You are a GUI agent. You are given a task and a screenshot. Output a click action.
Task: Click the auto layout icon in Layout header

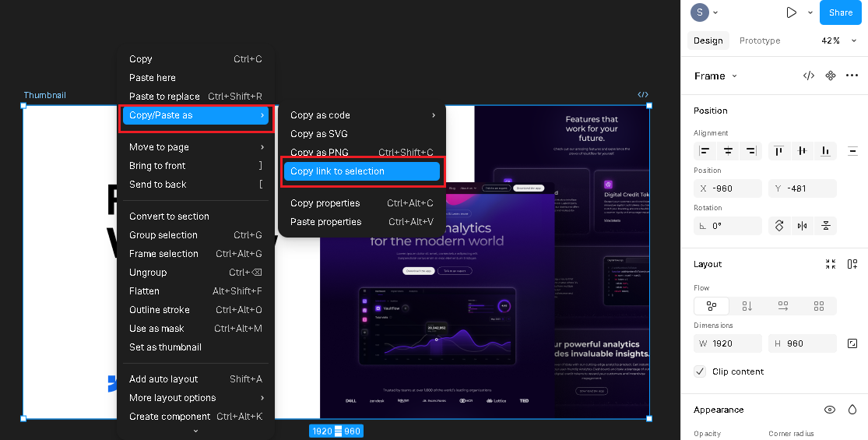852,264
